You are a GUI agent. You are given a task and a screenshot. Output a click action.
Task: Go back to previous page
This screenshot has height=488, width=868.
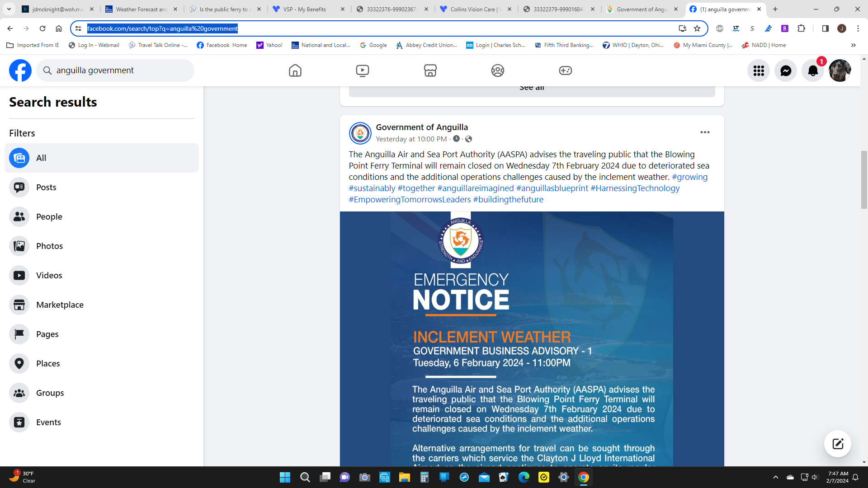pos(10,28)
